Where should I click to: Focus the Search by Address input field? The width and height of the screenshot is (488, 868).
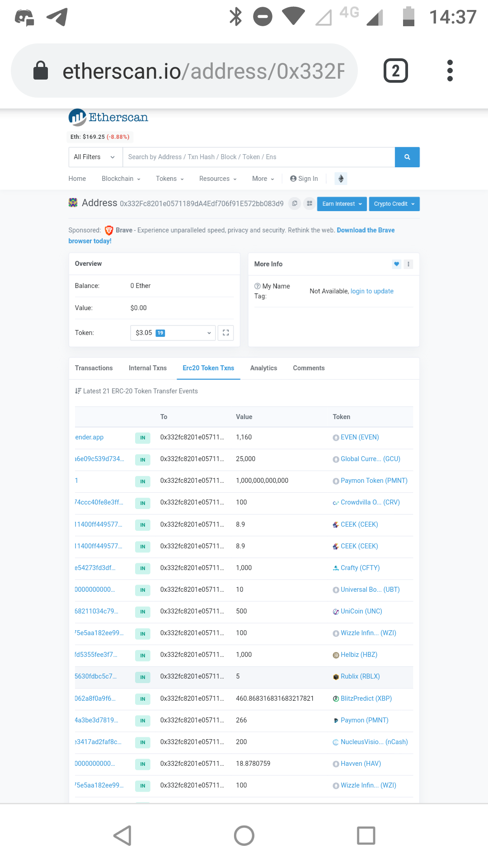click(258, 157)
